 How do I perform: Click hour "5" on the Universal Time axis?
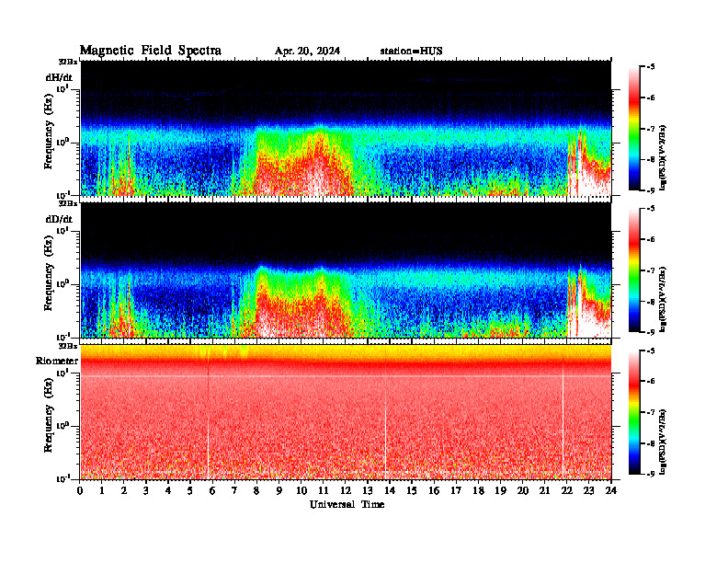coord(190,490)
